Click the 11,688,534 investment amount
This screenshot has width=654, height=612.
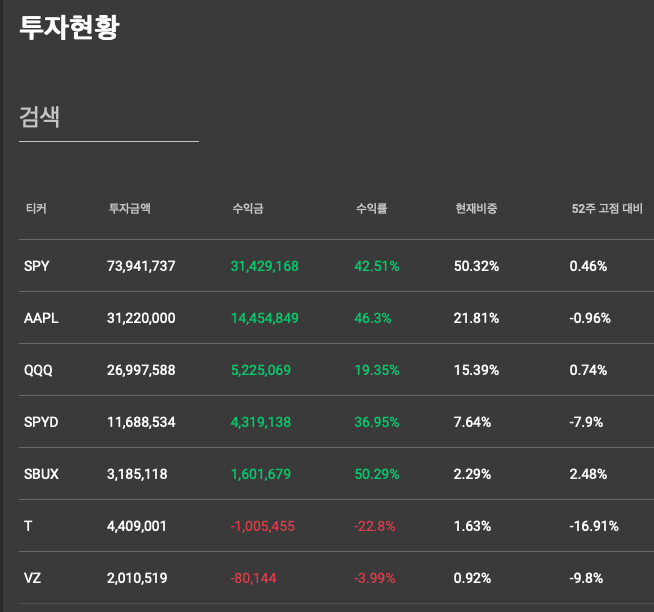[x=141, y=422]
